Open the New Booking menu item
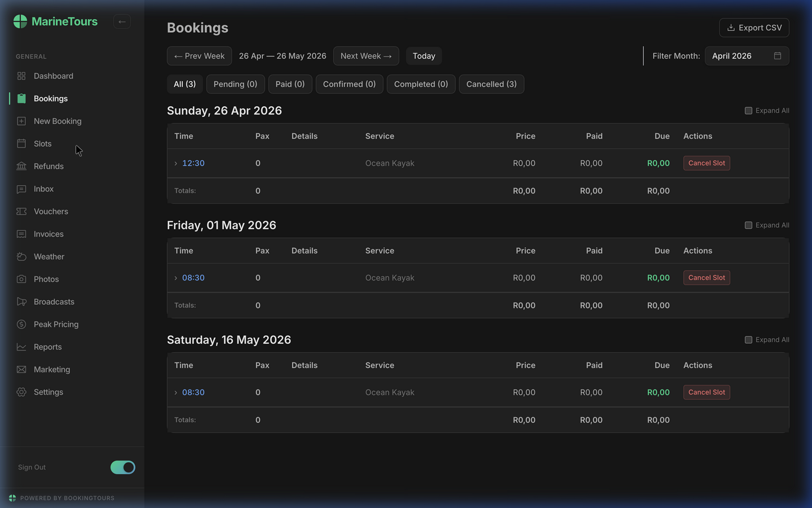812x508 pixels. click(x=72, y=121)
